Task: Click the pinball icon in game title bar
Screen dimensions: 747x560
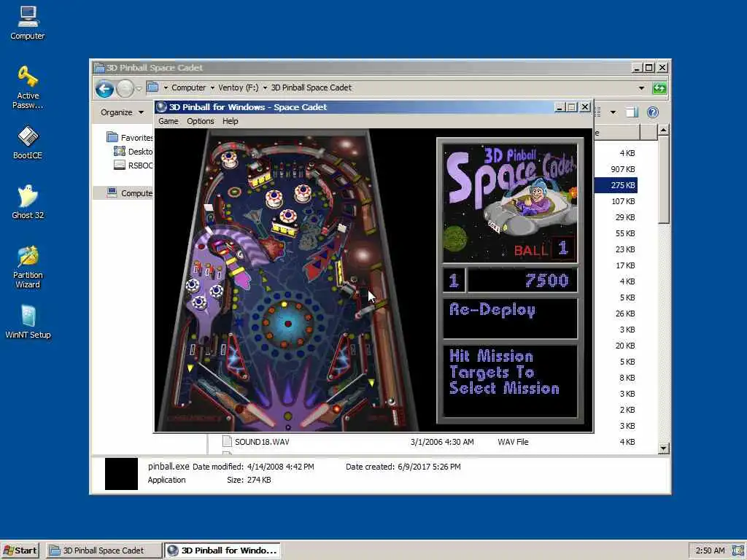Action: point(161,107)
